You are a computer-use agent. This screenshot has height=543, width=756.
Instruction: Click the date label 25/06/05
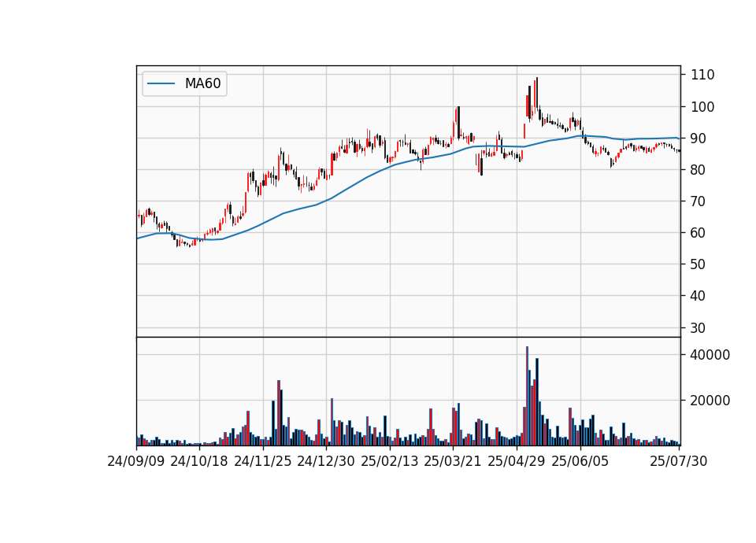pyautogui.click(x=580, y=462)
